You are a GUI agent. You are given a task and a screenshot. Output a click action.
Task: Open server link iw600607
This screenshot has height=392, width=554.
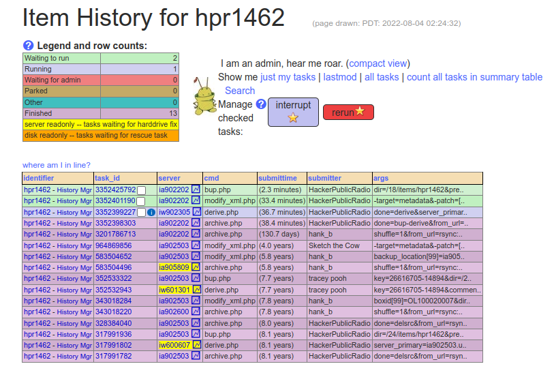click(174, 346)
